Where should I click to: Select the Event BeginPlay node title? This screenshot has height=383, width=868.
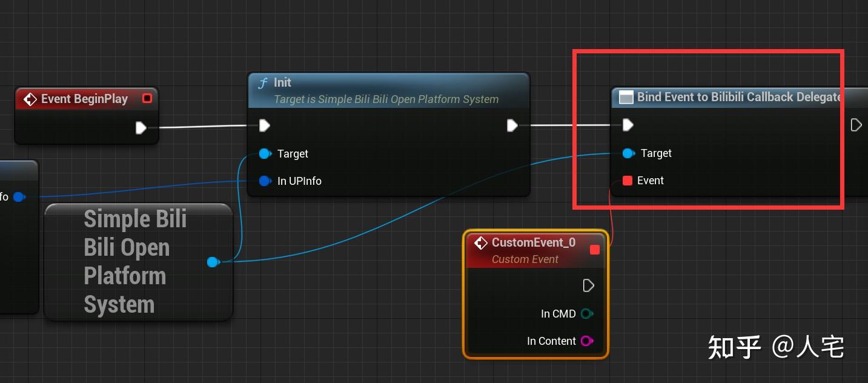(x=84, y=99)
